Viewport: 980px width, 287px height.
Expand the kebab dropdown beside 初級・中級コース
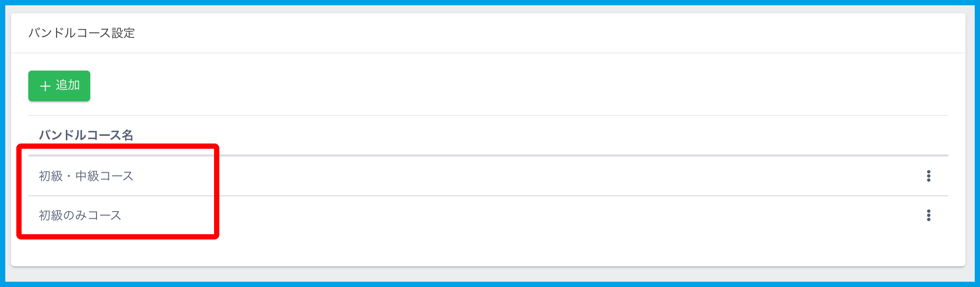pos(929,176)
